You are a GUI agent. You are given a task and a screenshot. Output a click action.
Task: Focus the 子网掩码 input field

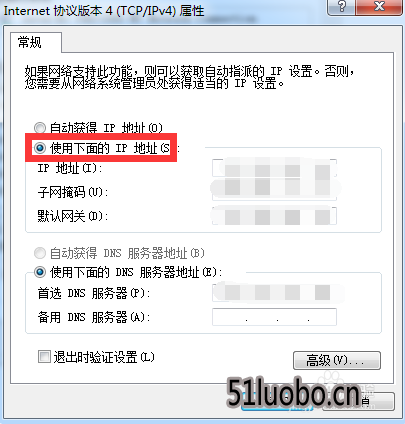[274, 191]
